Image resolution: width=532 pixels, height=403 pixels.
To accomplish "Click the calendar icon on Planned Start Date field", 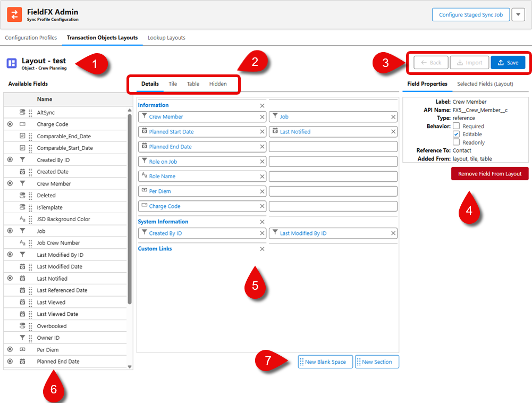I will 145,131.
